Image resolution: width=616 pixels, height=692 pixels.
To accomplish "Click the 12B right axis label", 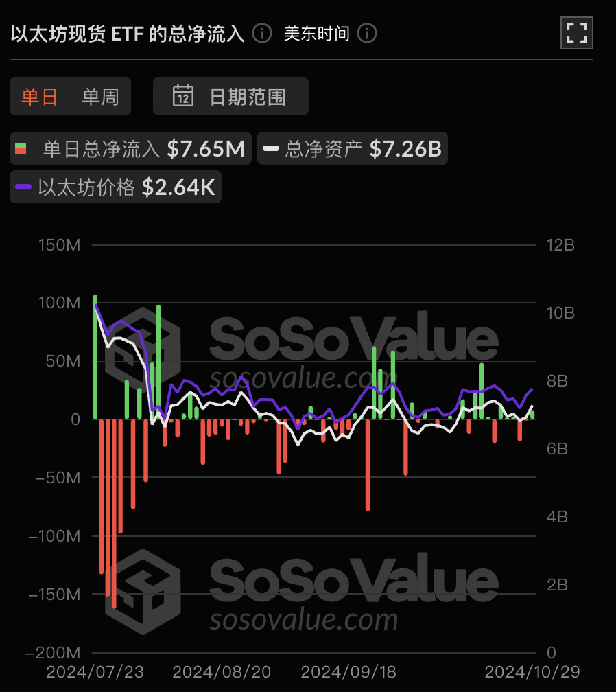I will [560, 245].
